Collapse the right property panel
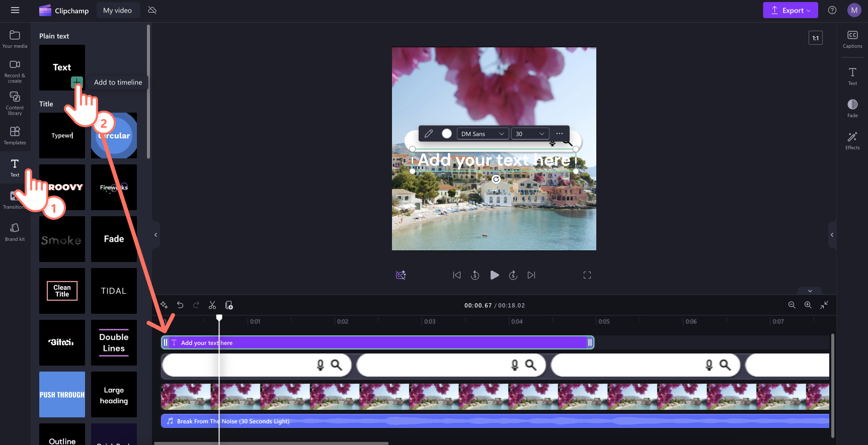This screenshot has width=868, height=445. coord(832,235)
